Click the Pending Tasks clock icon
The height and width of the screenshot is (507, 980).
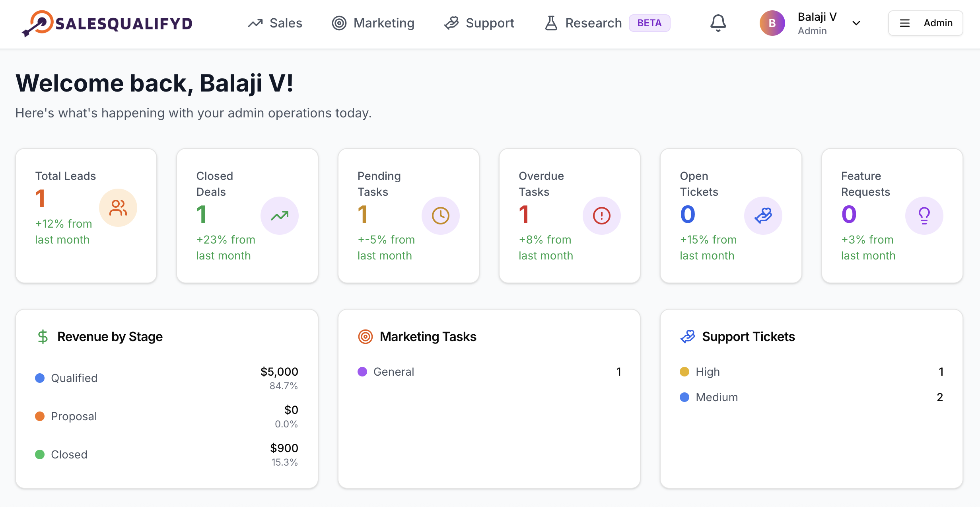coord(441,216)
